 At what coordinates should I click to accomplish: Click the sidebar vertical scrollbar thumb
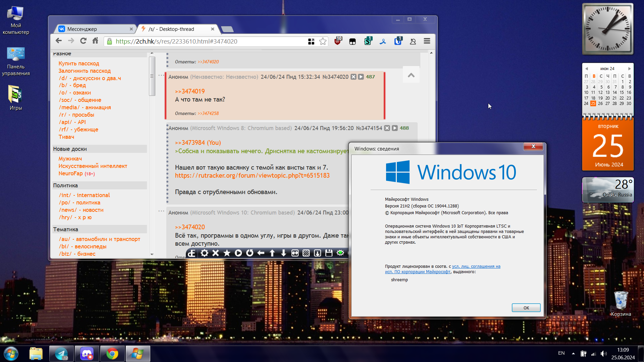pos(152,76)
